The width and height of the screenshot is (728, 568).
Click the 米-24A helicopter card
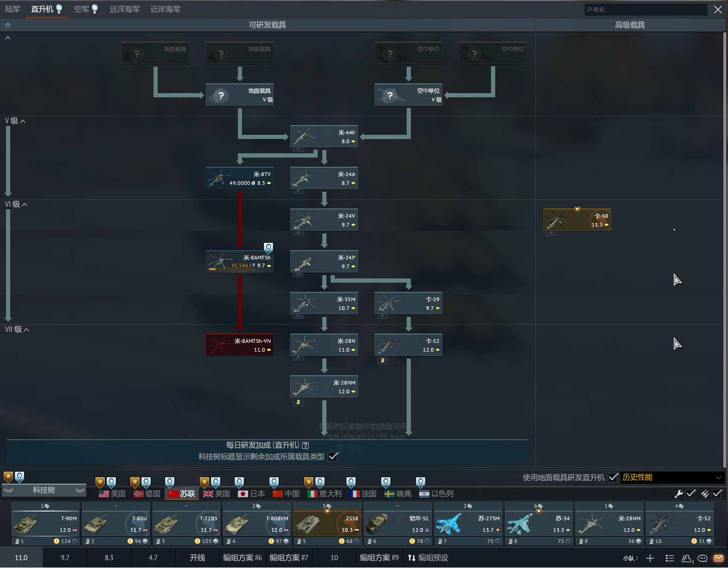coord(324,178)
